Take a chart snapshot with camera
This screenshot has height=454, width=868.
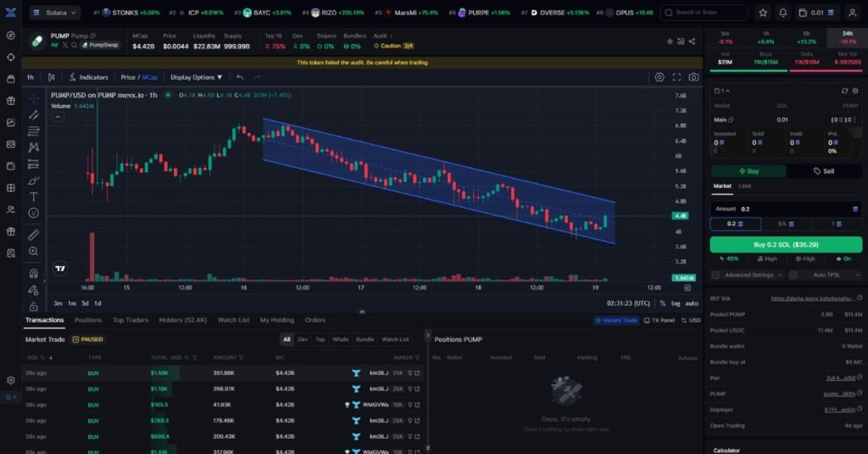click(x=693, y=77)
